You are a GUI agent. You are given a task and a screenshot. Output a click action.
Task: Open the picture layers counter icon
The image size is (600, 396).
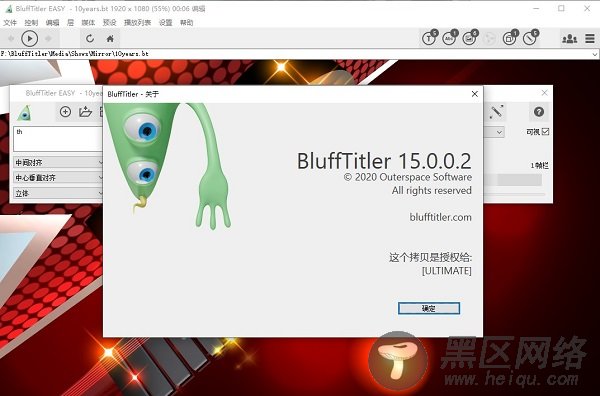(470, 38)
